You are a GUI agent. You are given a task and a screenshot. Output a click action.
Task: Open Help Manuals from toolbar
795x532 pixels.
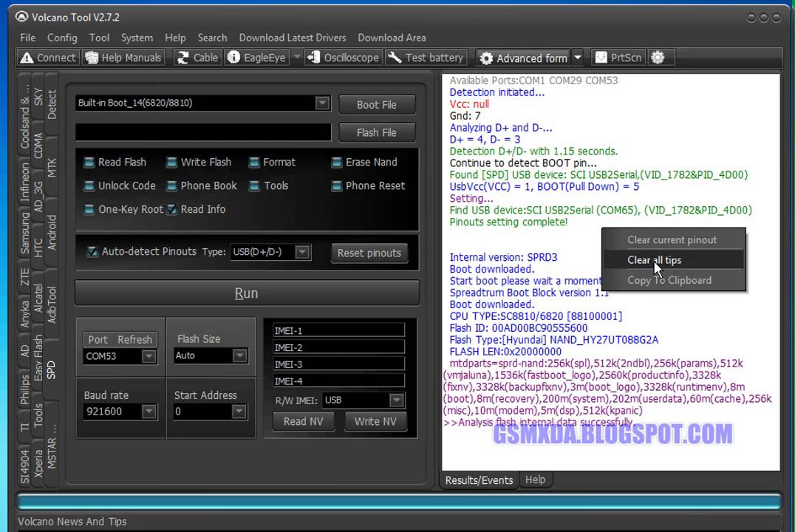click(123, 58)
